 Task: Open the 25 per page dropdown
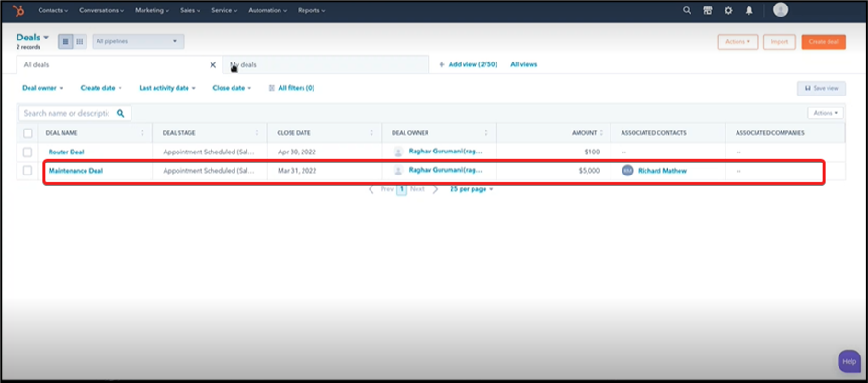471,189
